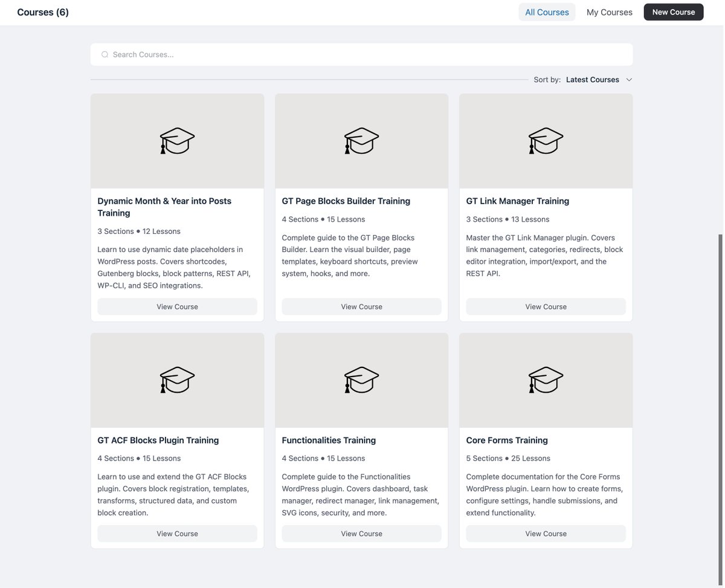View Course for GT Link Manager Training
The height and width of the screenshot is (588, 725).
[546, 306]
